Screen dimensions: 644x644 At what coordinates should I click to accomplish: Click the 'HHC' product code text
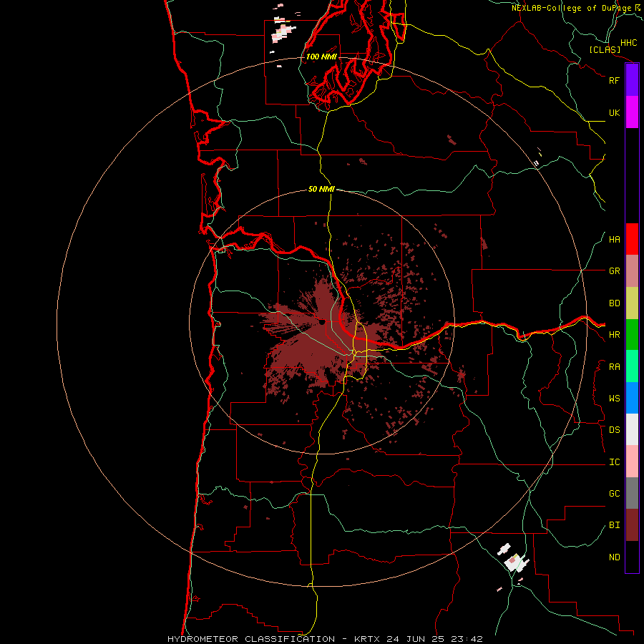pos(628,43)
